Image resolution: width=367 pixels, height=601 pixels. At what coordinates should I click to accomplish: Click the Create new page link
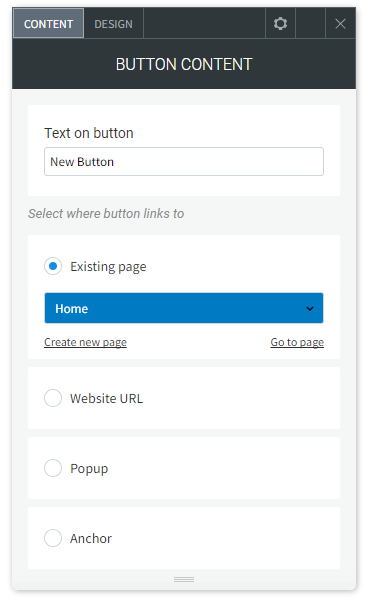(x=85, y=342)
